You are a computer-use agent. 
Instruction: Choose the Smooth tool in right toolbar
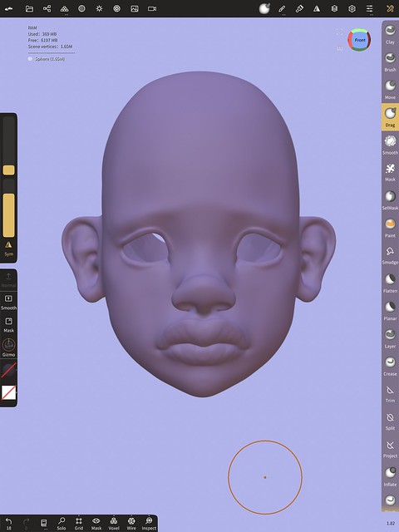click(x=390, y=145)
